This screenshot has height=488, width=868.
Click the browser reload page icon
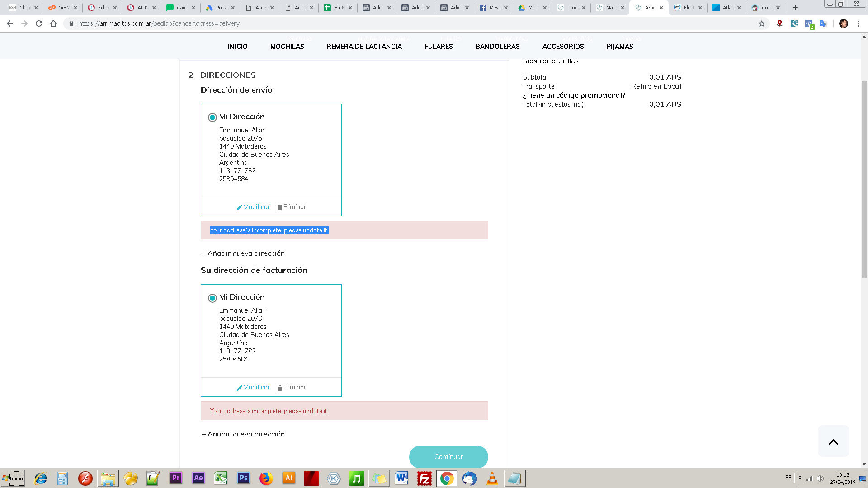[x=39, y=23]
